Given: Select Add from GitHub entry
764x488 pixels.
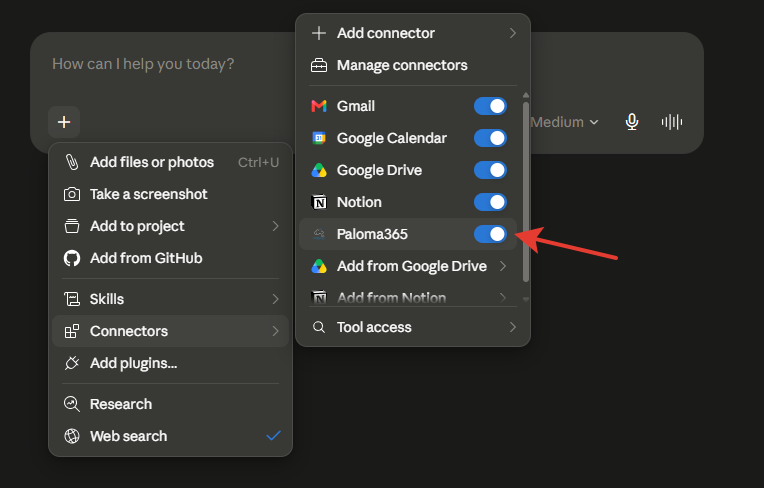Looking at the screenshot, I should click(170, 258).
